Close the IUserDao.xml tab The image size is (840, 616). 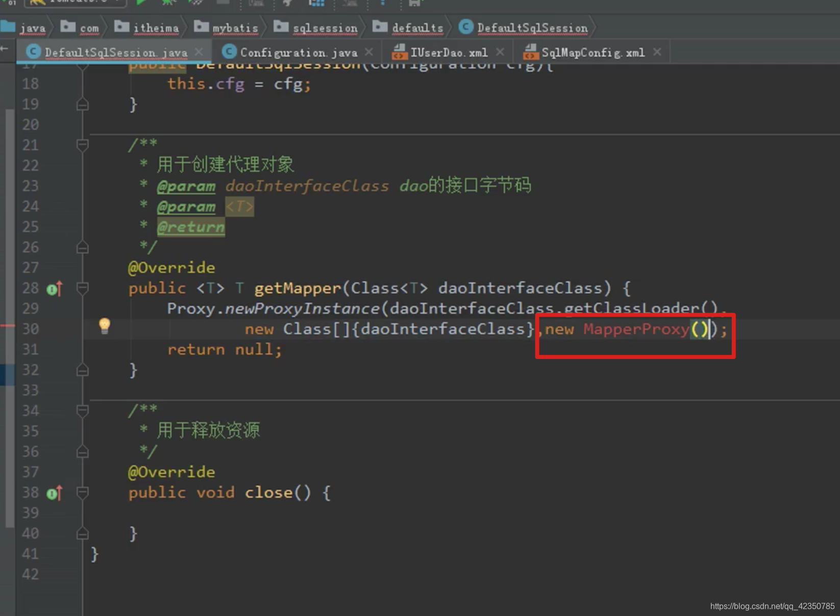coord(500,52)
